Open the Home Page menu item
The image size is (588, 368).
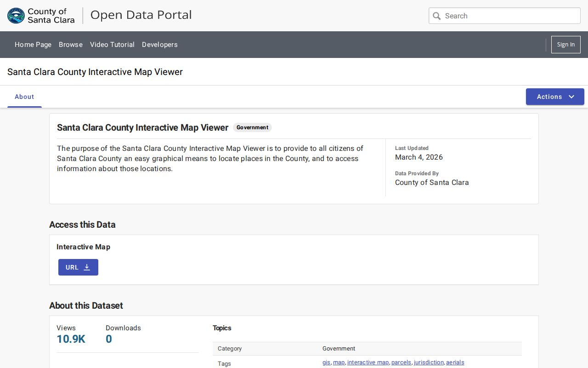click(x=33, y=45)
